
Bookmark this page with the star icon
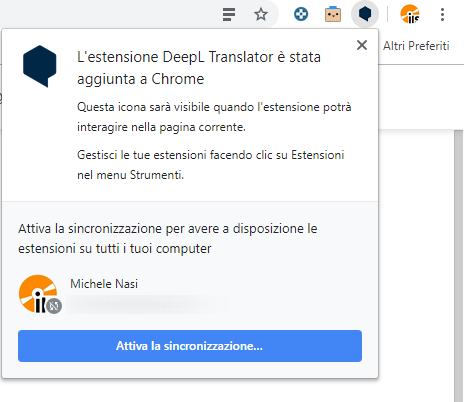(261, 14)
